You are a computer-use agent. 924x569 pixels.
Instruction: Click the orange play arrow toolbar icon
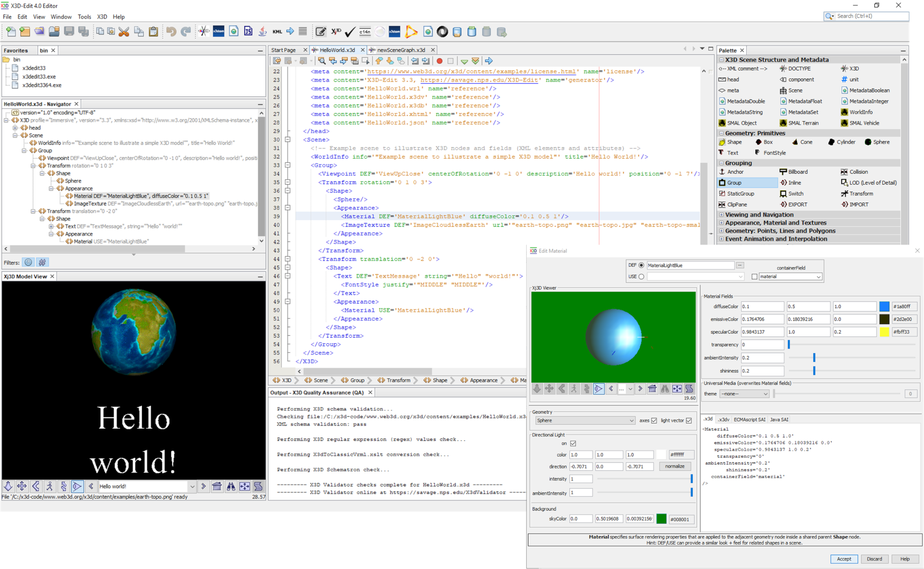(x=411, y=32)
